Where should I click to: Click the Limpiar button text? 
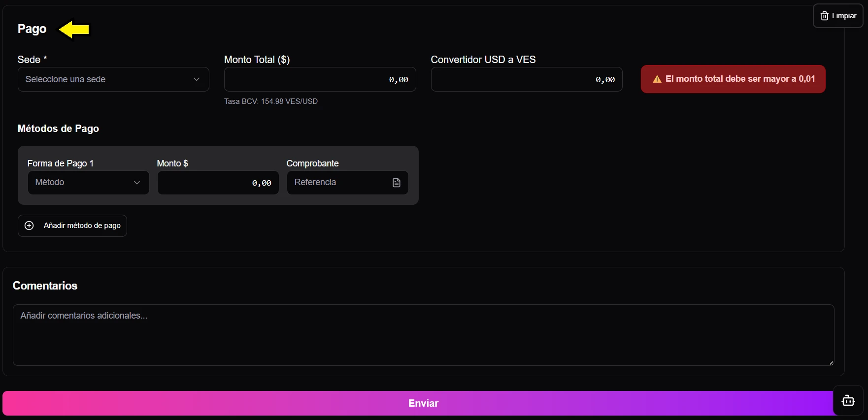tap(844, 16)
